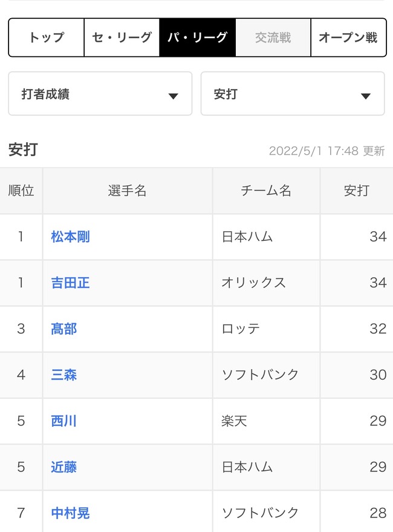Open the 交流戦 tab
Viewport: 393px width, 532px height.
click(x=273, y=38)
